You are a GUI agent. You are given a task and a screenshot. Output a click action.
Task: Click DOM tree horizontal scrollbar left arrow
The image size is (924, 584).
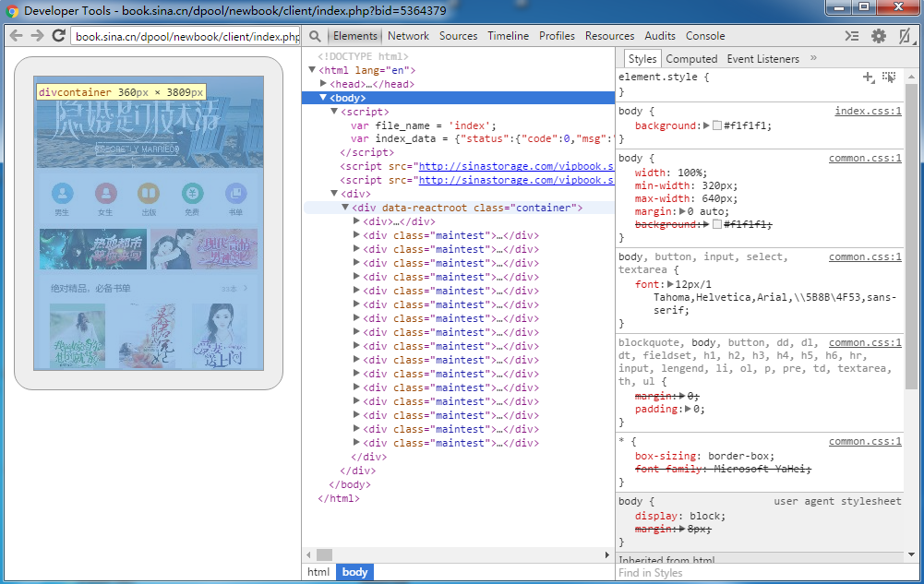(x=309, y=554)
